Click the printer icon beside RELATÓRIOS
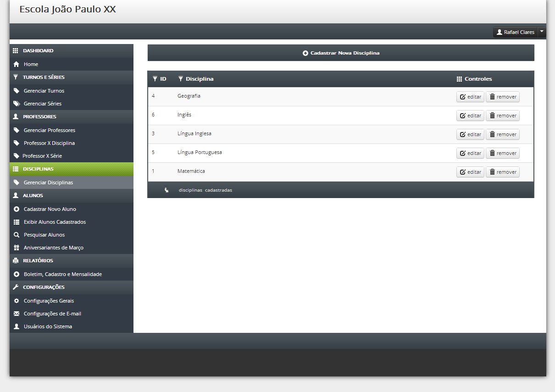This screenshot has height=392, width=555. click(x=16, y=260)
